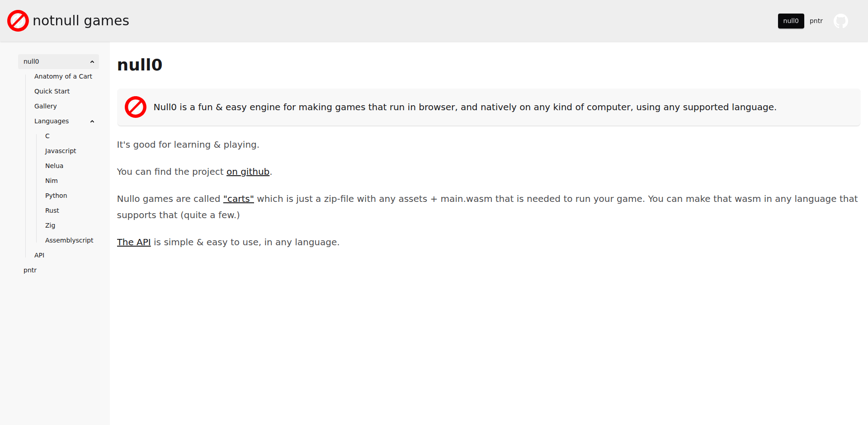Open Quick Start in sidebar

(52, 91)
